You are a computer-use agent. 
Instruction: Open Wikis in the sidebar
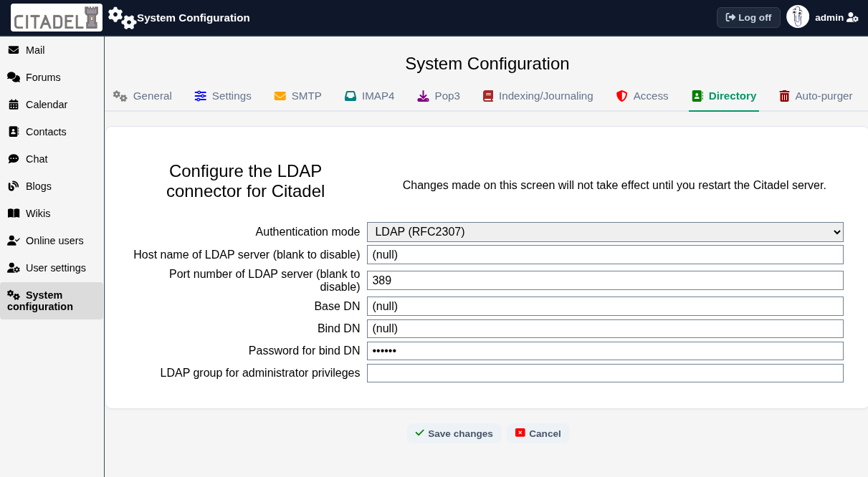(52, 213)
